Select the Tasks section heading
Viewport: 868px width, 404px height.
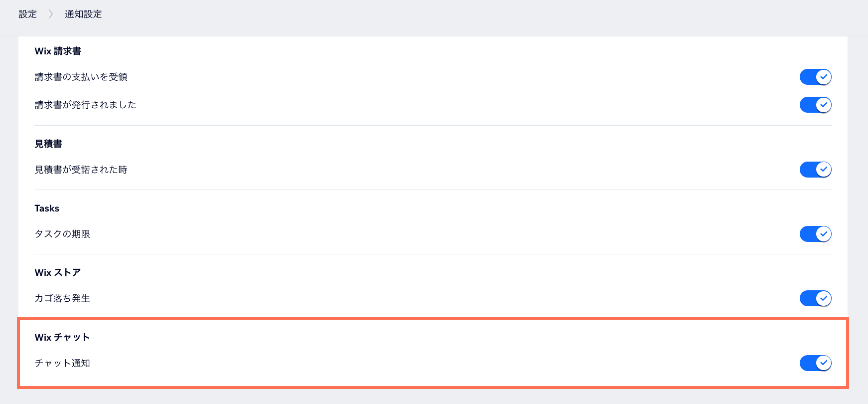pyautogui.click(x=47, y=208)
